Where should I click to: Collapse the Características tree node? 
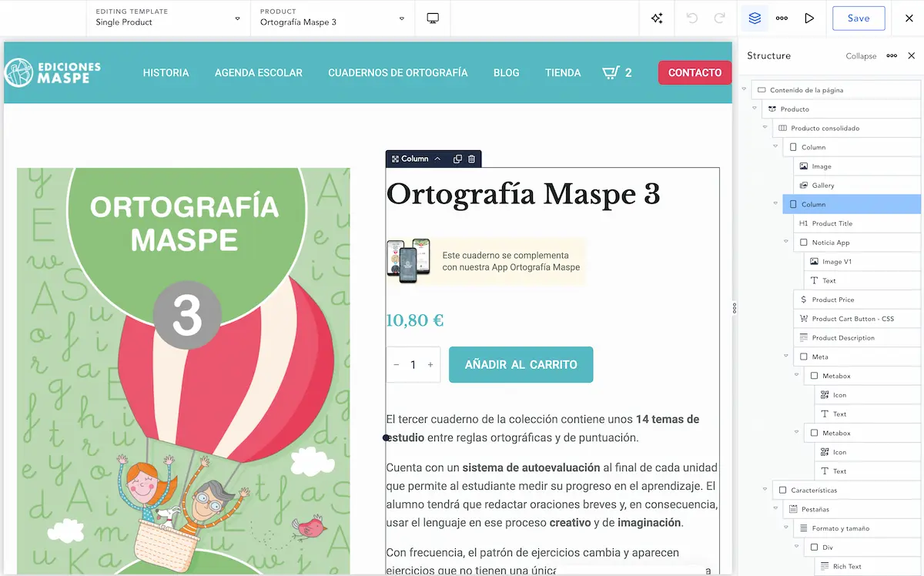tap(765, 490)
